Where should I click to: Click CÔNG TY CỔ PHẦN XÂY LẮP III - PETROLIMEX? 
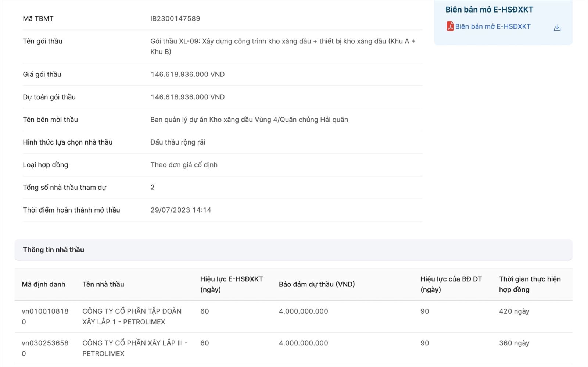(x=135, y=348)
